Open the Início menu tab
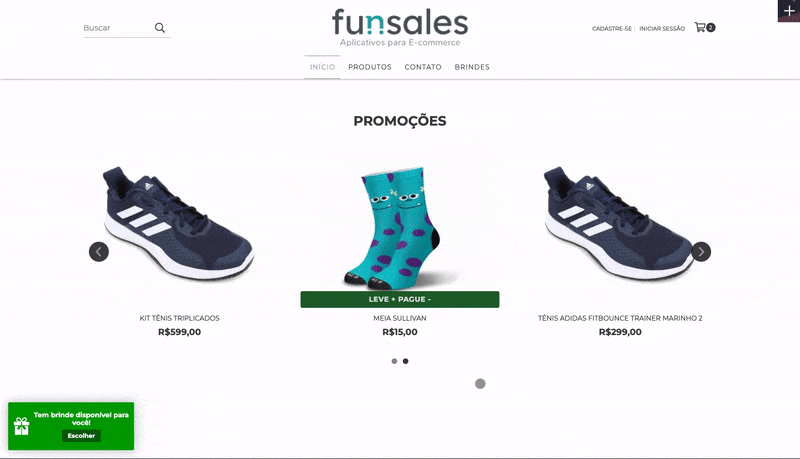The height and width of the screenshot is (459, 800). (x=322, y=67)
